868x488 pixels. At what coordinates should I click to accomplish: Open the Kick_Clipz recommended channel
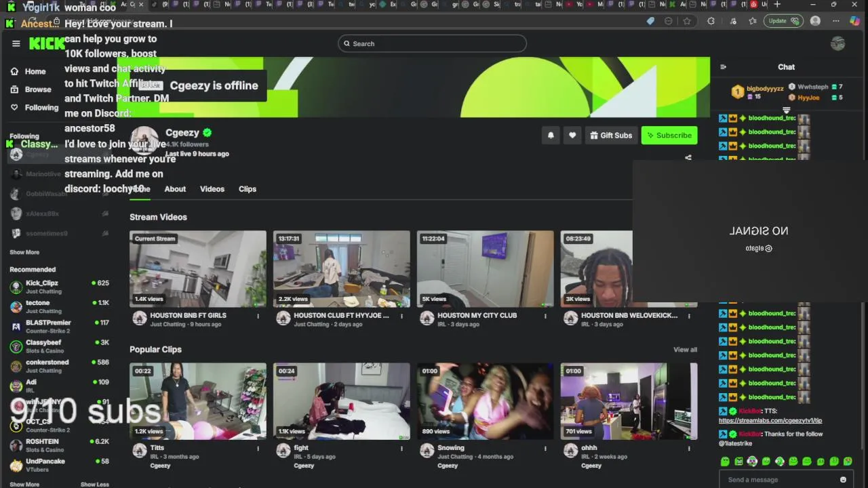[x=59, y=287]
